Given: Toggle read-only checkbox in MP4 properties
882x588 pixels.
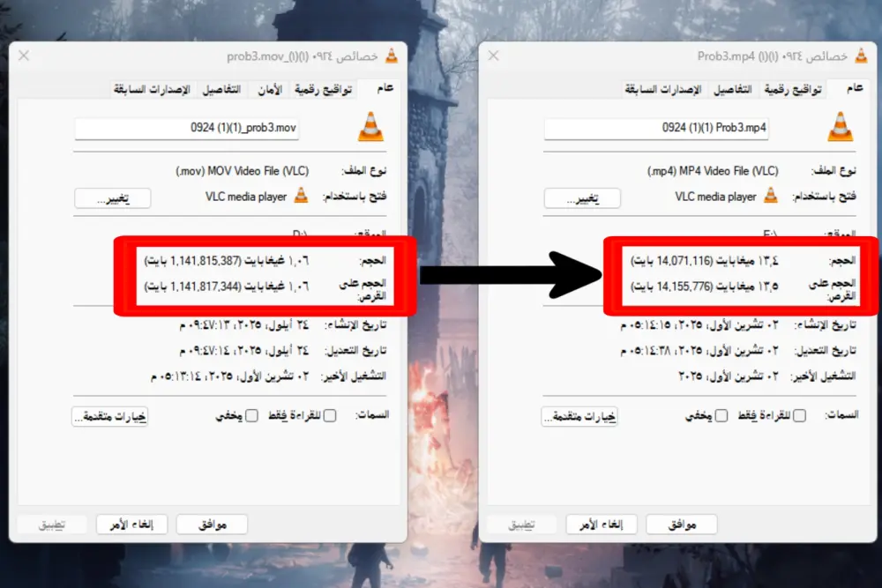Looking at the screenshot, I should pyautogui.click(x=799, y=415).
